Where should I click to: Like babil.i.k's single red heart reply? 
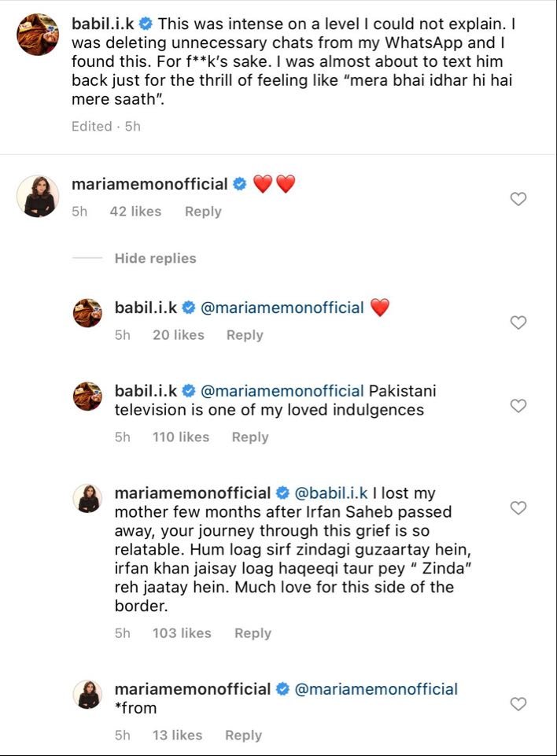[x=518, y=323]
